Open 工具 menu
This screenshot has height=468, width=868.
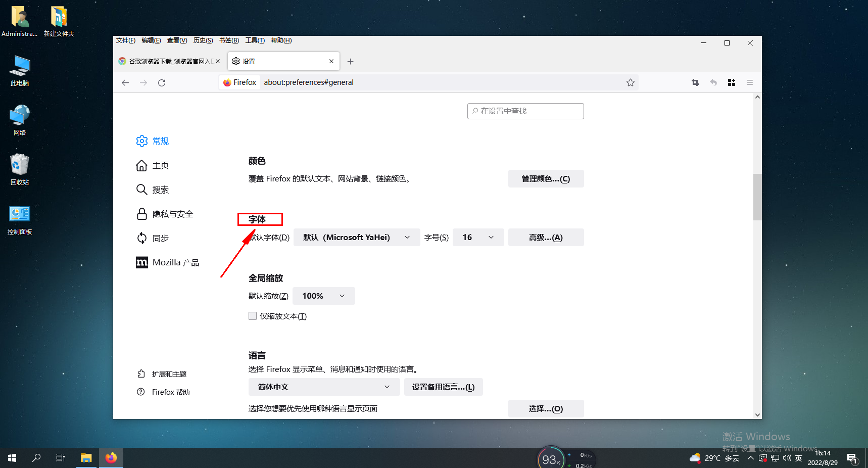pos(255,40)
